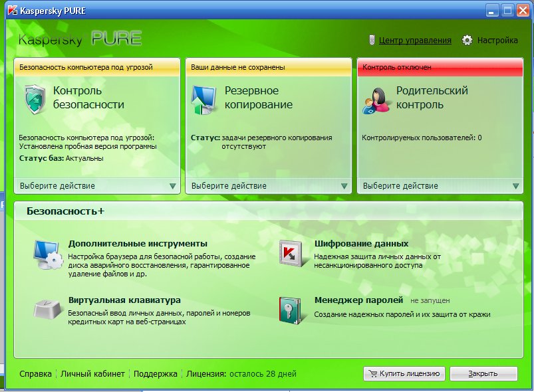The height and width of the screenshot is (392, 534).
Task: Click the Купить лицензию button
Action: 404,373
